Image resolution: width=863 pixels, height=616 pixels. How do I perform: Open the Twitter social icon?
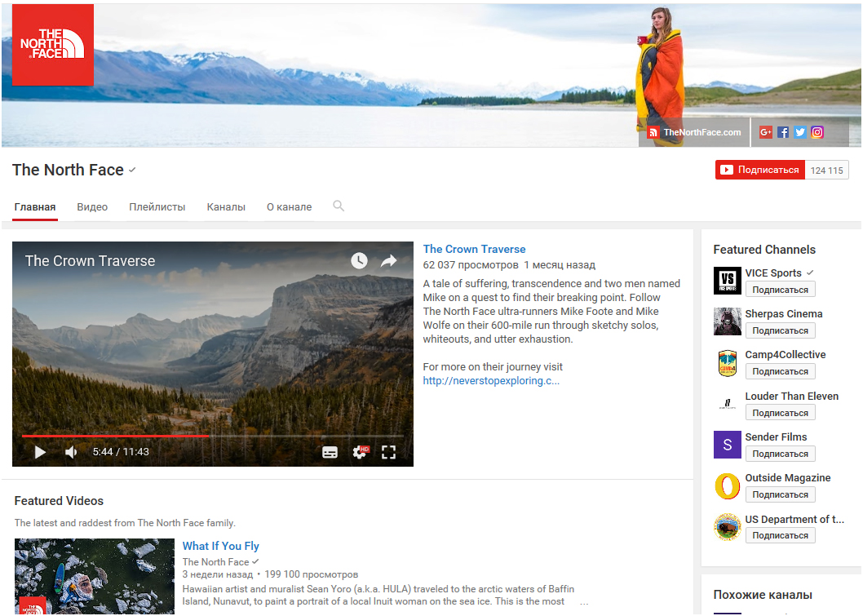pyautogui.click(x=800, y=132)
